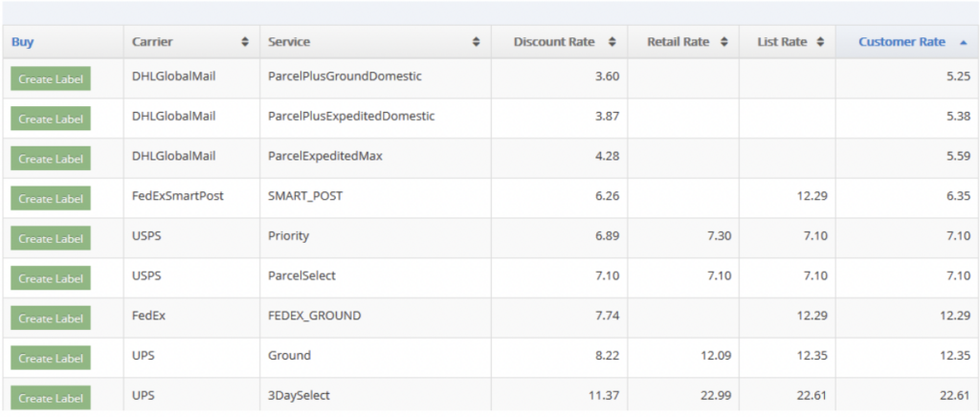Create label for USPS Priority
Viewport: 980px width, 417px height.
tap(51, 239)
